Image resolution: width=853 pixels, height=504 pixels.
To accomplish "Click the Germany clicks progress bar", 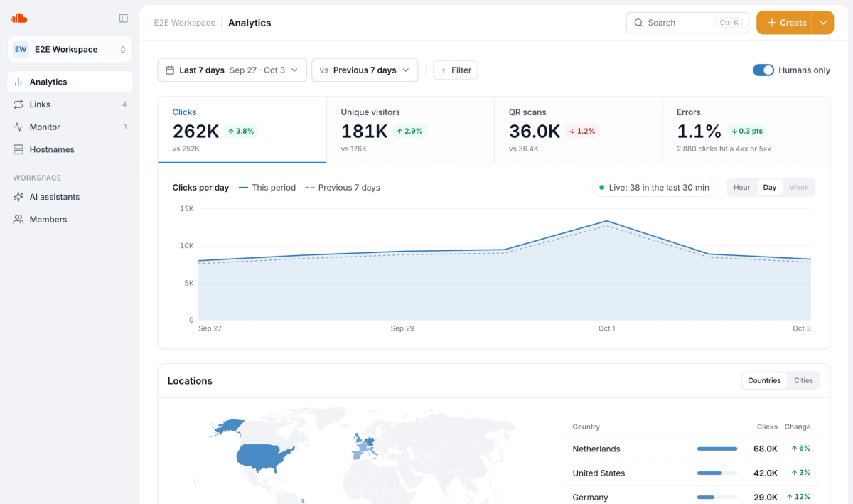I will [717, 498].
